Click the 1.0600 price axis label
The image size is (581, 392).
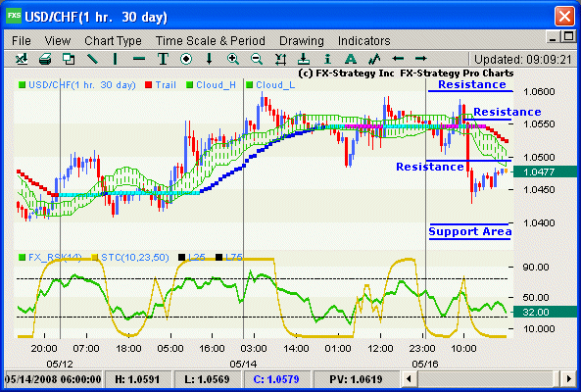coord(539,91)
